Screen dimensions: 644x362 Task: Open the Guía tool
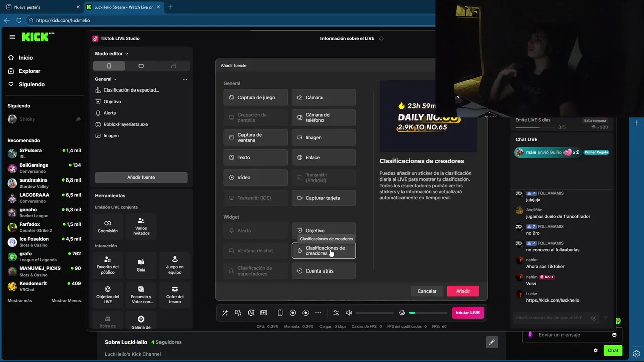tap(141, 265)
